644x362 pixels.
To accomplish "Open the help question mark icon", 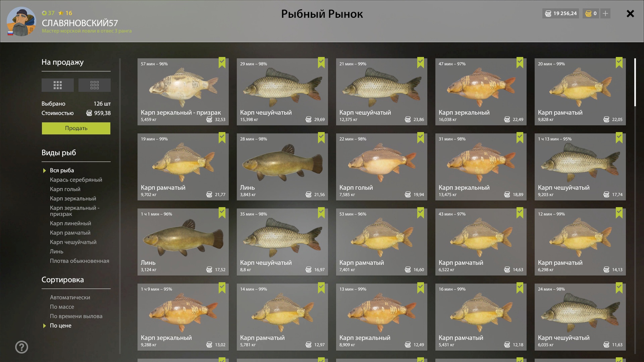I will click(21, 347).
